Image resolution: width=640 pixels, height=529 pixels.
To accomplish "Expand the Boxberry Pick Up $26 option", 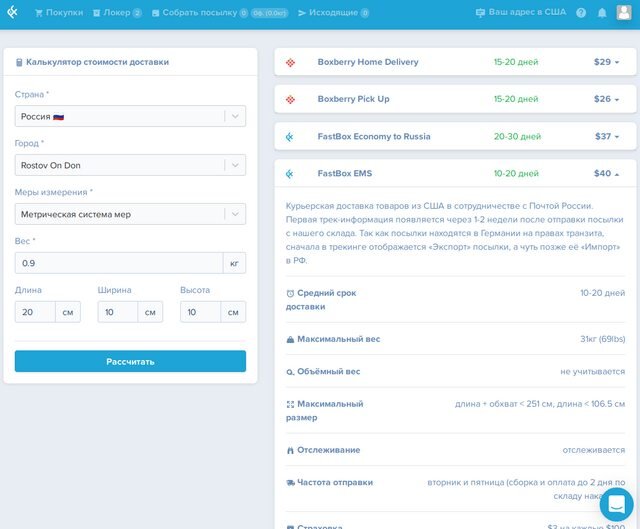I will click(455, 99).
